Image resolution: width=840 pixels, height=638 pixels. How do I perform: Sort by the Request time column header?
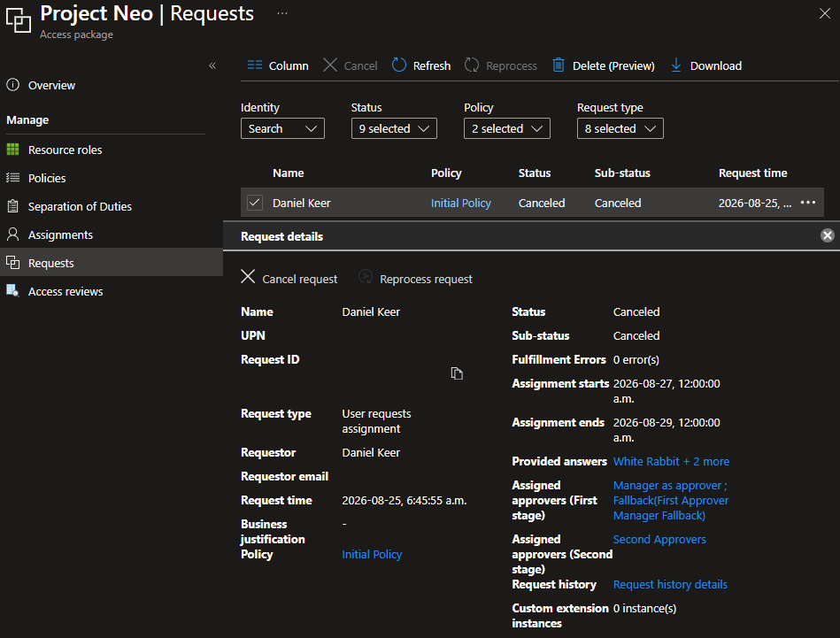click(x=752, y=173)
